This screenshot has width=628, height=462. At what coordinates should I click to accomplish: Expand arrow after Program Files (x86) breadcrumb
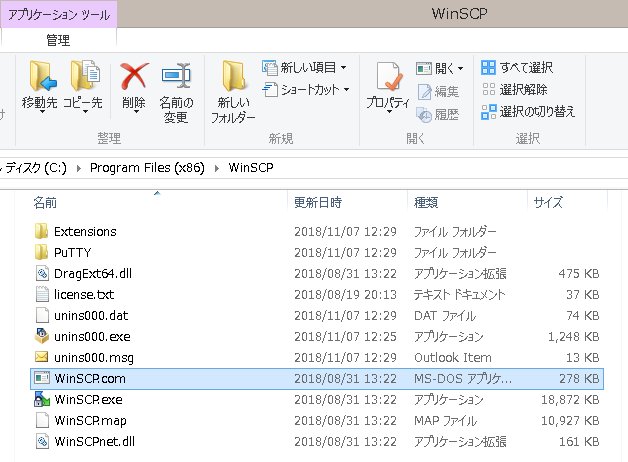pos(217,168)
